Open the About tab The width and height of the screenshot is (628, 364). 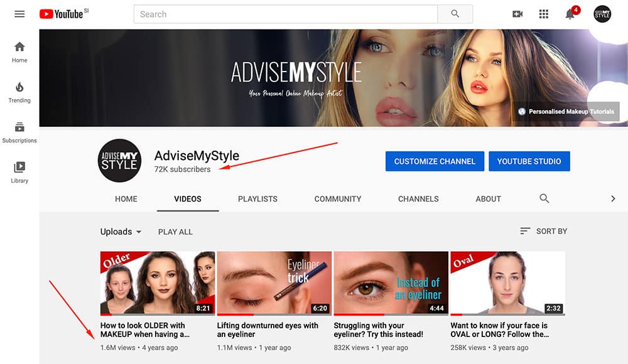click(488, 199)
